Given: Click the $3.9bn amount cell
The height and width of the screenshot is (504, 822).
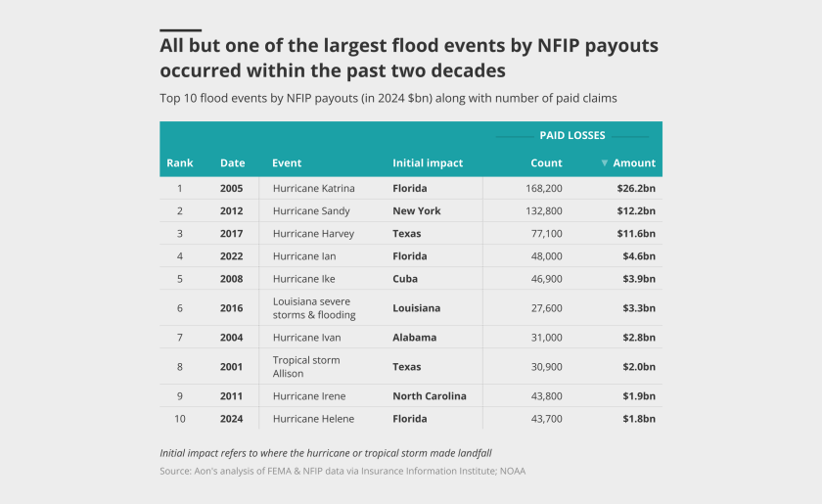Looking at the screenshot, I should coord(639,279).
